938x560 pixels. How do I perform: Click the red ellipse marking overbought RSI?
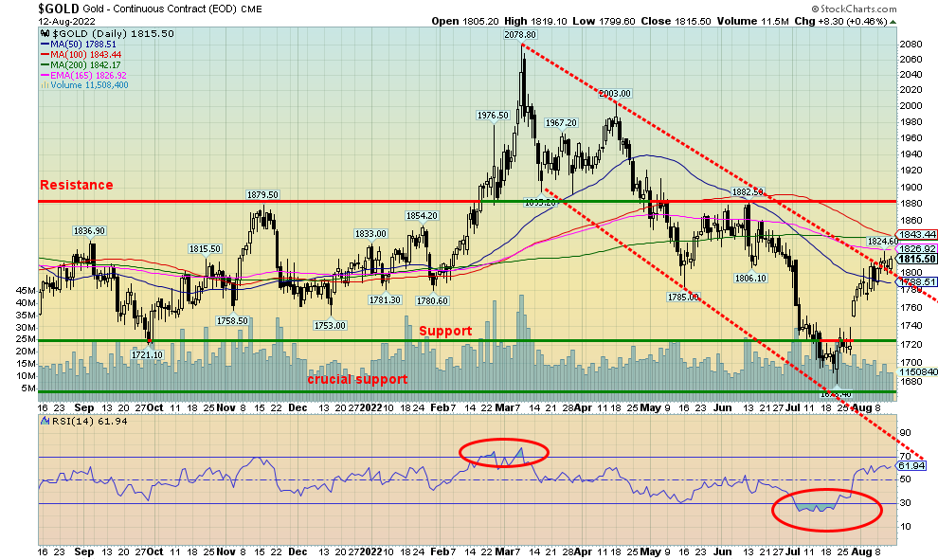tap(504, 453)
